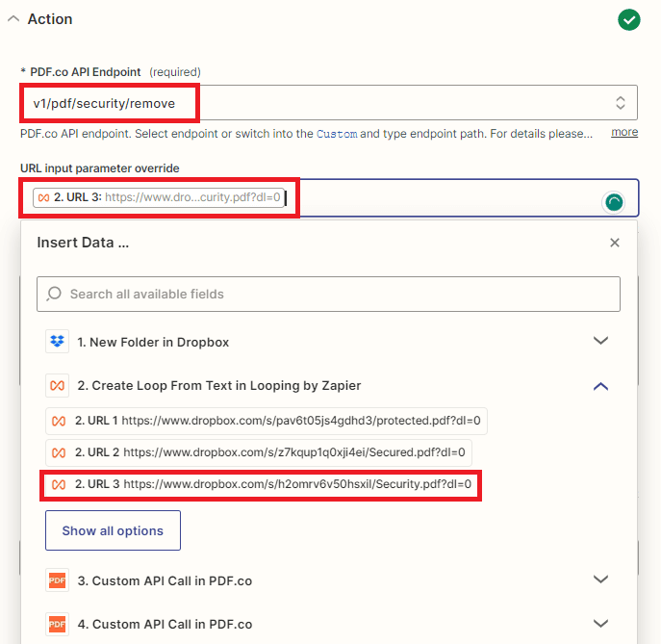The image size is (661, 644).
Task: Click the Looping by Zapier step icon
Action: [x=58, y=385]
